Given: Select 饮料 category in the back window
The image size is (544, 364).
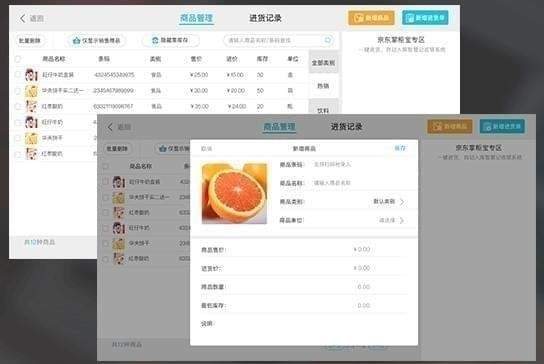Looking at the screenshot, I should point(323,107).
